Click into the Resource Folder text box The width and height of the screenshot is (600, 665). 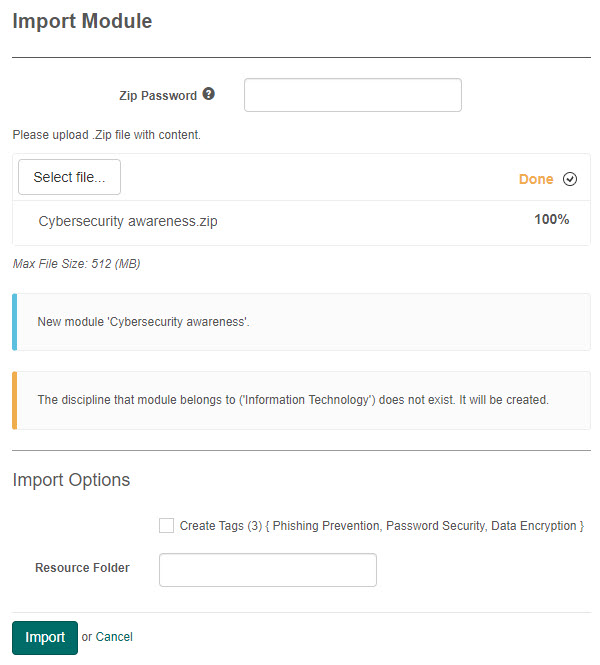[267, 569]
